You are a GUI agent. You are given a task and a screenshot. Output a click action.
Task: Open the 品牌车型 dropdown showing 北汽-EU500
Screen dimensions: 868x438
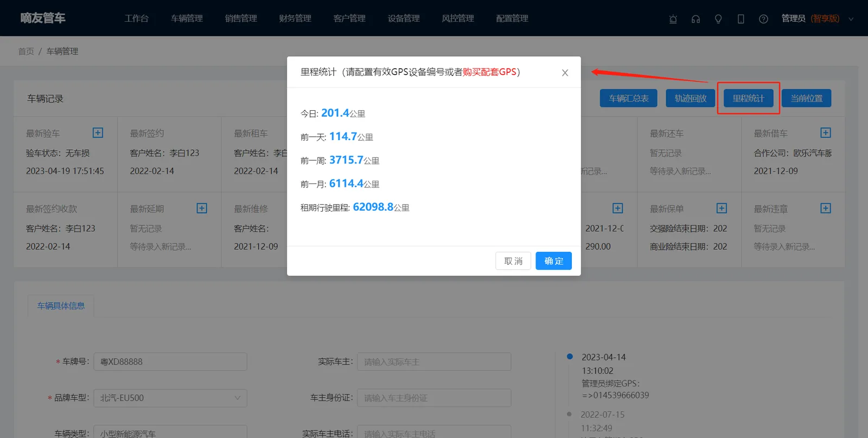point(170,398)
